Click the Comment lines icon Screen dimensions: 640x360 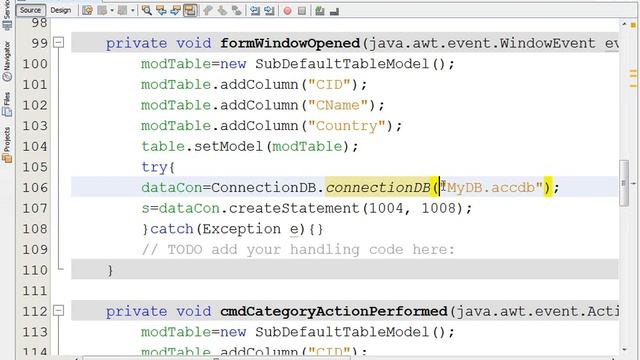(x=320, y=11)
